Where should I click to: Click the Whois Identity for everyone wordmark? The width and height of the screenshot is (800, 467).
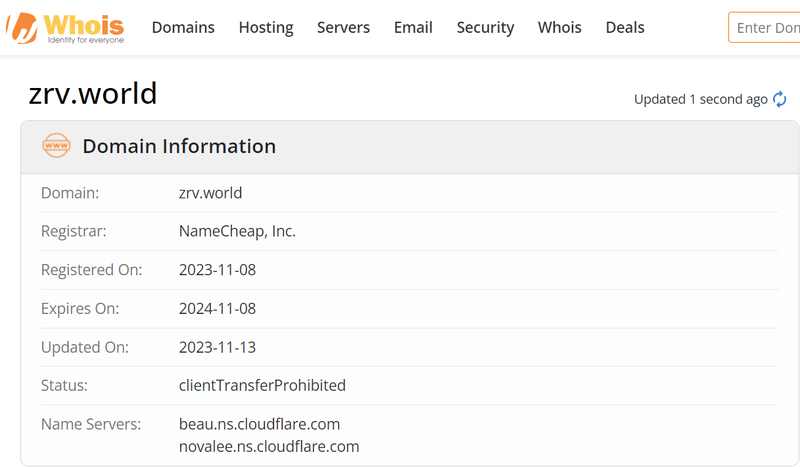click(84, 29)
